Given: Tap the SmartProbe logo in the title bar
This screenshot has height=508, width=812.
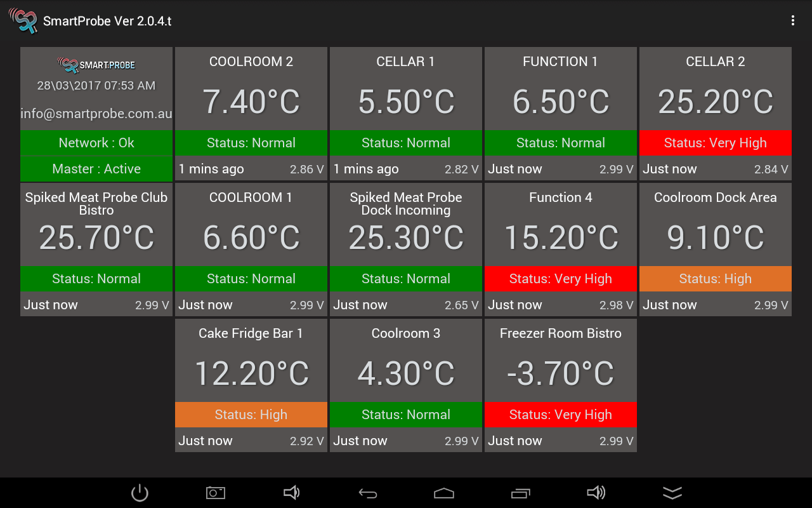Looking at the screenshot, I should [23, 20].
